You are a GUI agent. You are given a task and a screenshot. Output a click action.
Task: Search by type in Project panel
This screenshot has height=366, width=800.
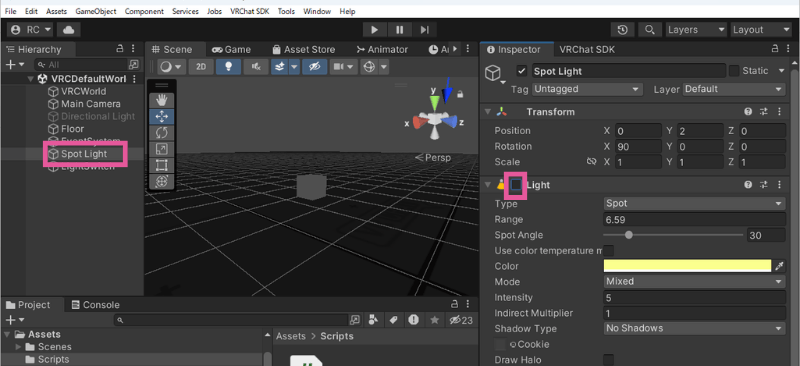click(x=373, y=320)
